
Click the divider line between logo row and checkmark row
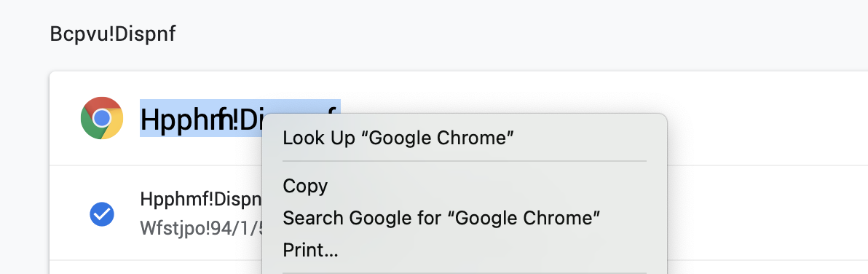tap(155, 165)
